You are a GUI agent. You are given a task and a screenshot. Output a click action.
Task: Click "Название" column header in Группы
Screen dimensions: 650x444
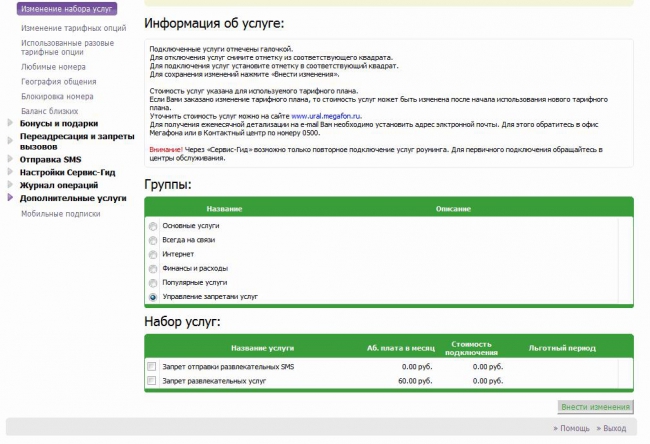pyautogui.click(x=224, y=209)
